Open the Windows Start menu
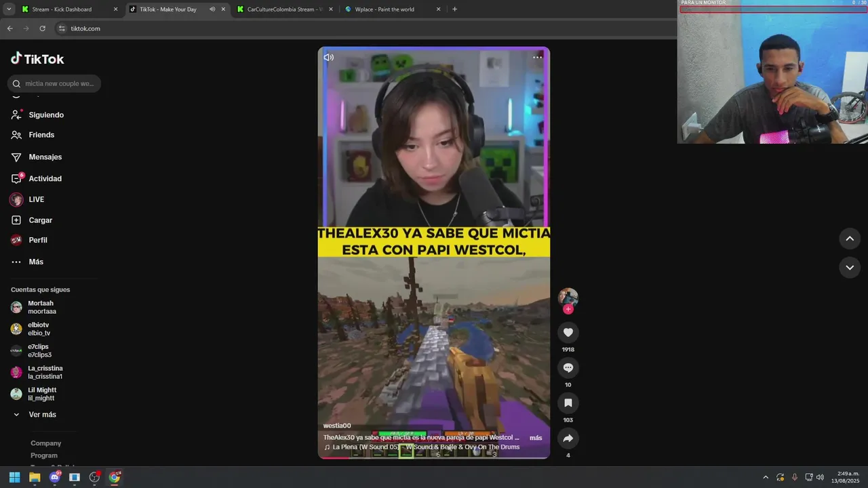 [14, 477]
